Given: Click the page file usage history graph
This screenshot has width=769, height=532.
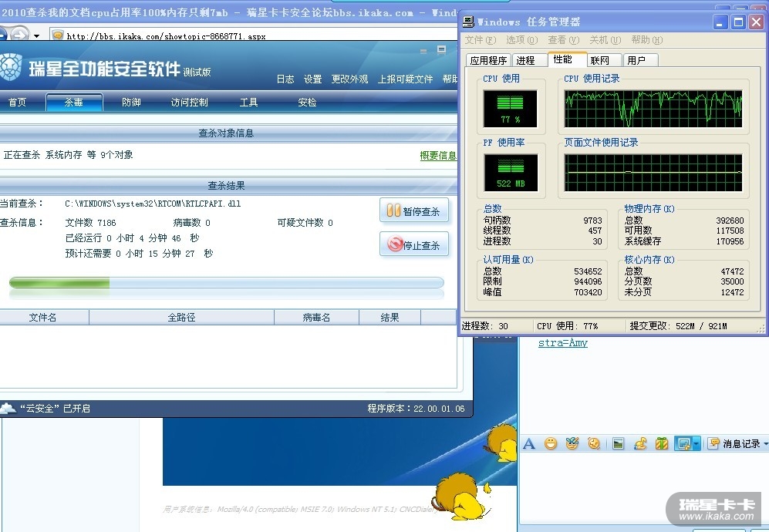Looking at the screenshot, I should pyautogui.click(x=653, y=173).
